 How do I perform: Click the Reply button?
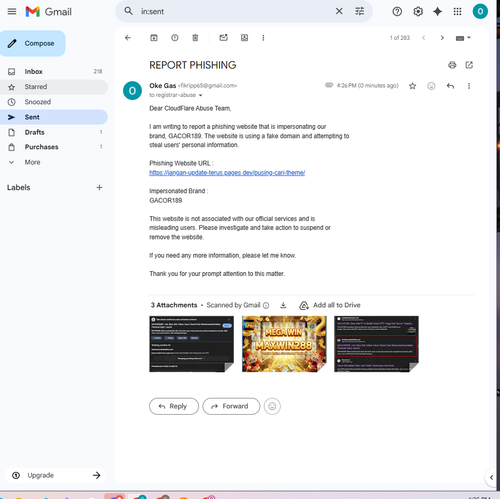click(x=174, y=406)
